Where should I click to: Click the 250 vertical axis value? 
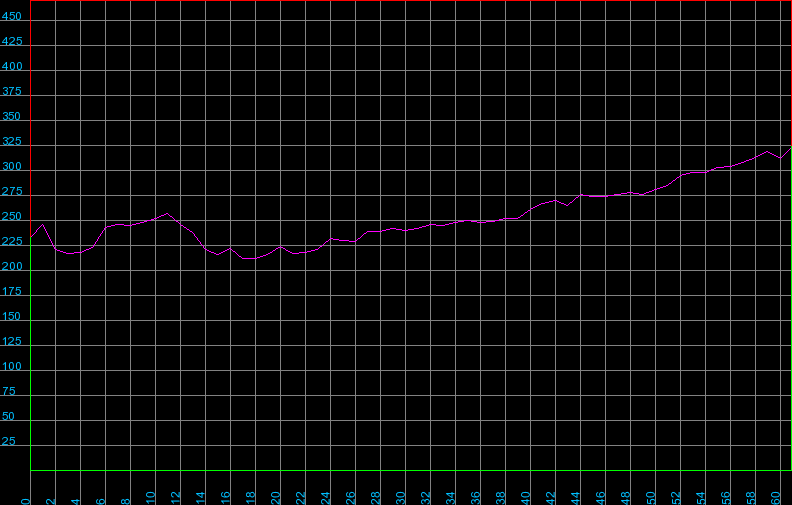(x=12, y=216)
